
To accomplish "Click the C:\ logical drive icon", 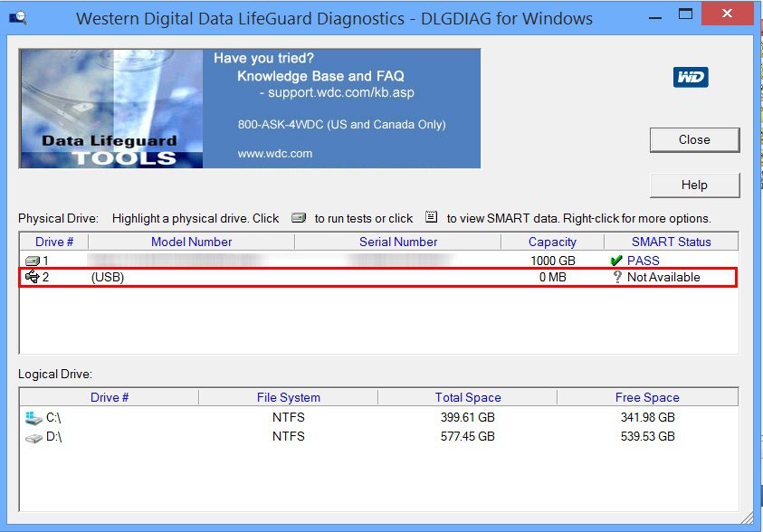I will click(33, 418).
